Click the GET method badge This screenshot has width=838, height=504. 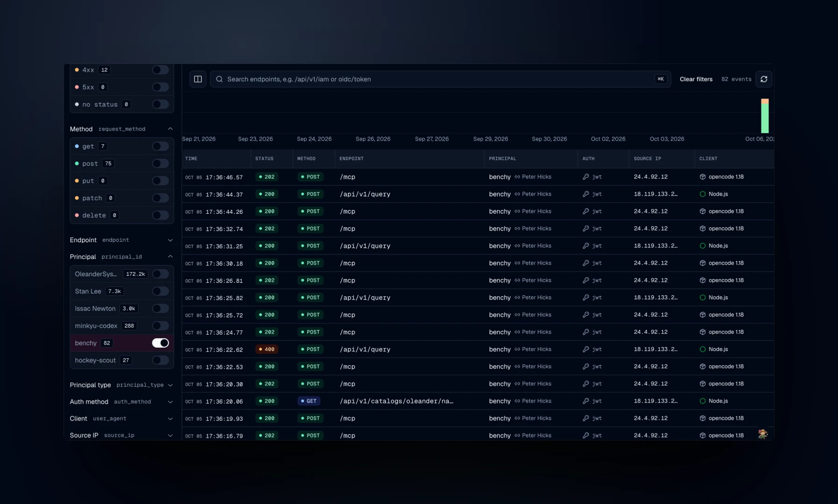pyautogui.click(x=309, y=401)
